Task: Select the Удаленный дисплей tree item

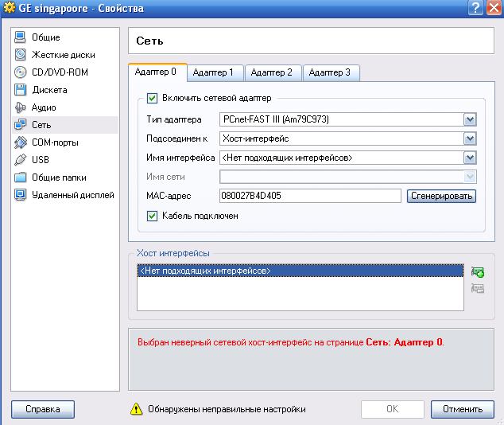Action: tap(72, 195)
